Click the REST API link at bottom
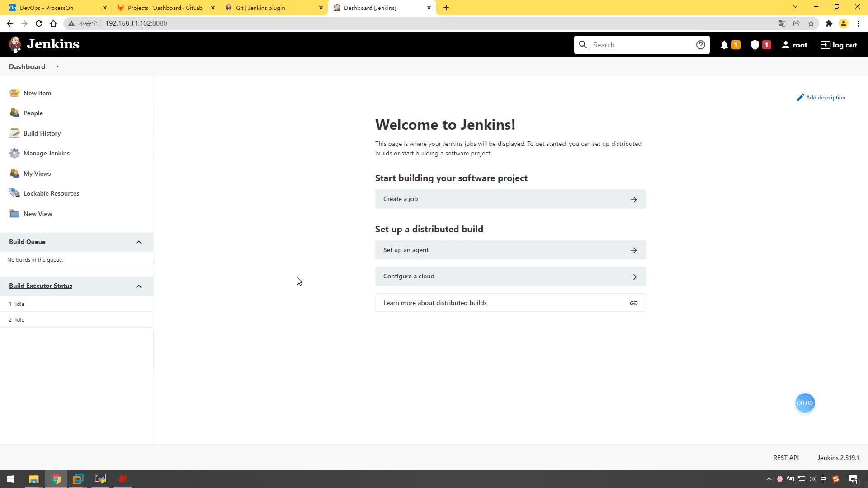 click(x=786, y=457)
